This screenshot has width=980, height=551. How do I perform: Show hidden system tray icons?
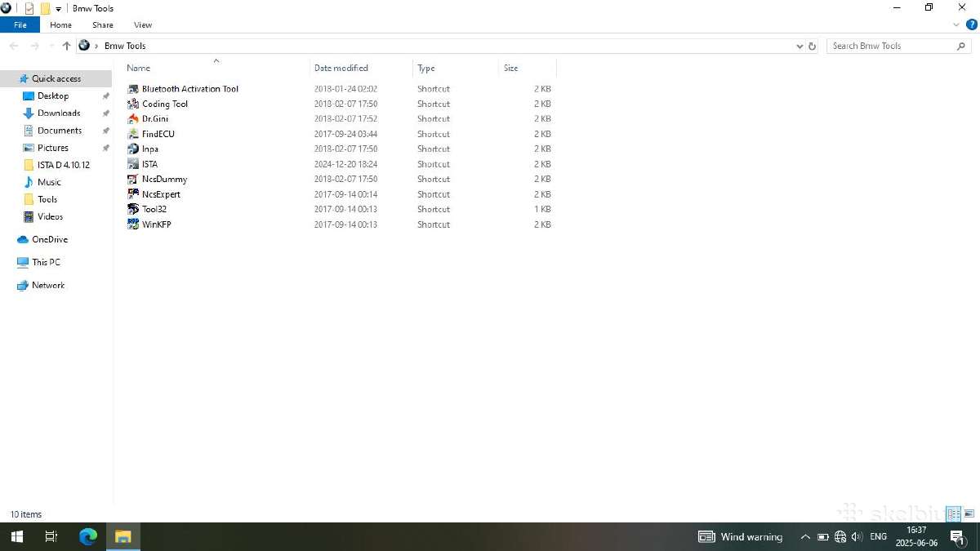pyautogui.click(x=805, y=536)
